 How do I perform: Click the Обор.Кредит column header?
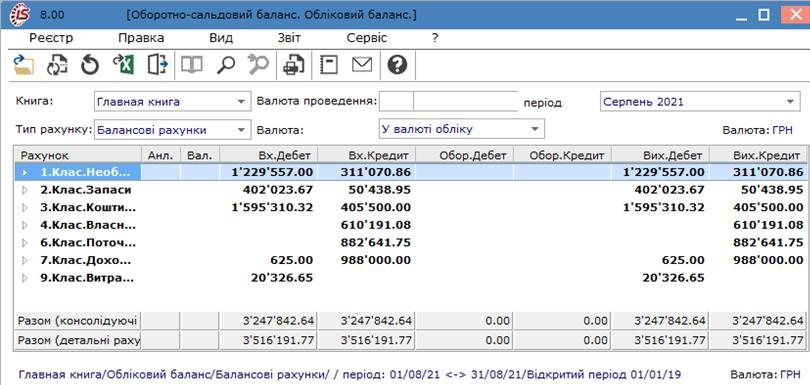562,155
